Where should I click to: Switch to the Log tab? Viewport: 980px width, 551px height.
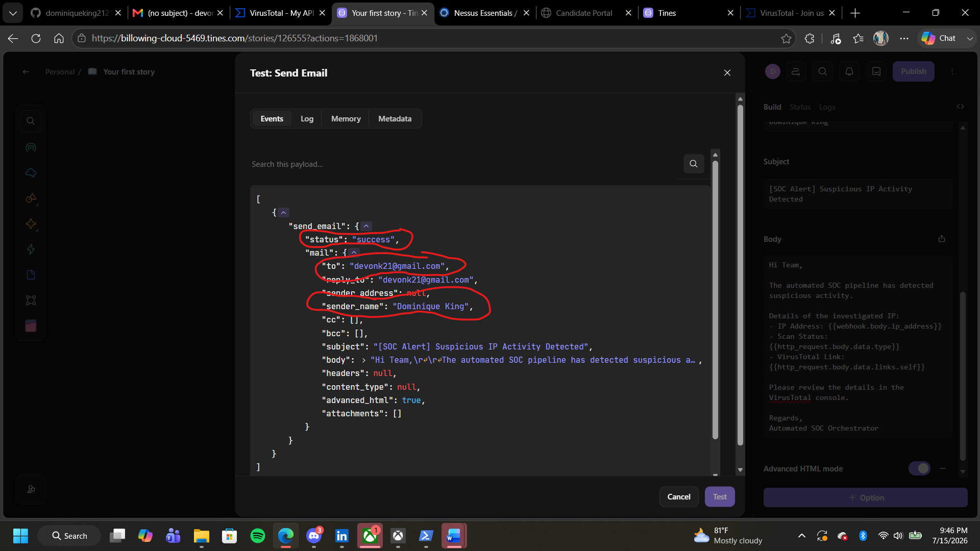click(307, 119)
